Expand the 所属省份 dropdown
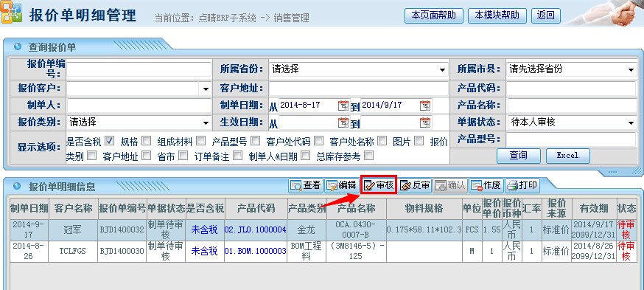 point(442,70)
